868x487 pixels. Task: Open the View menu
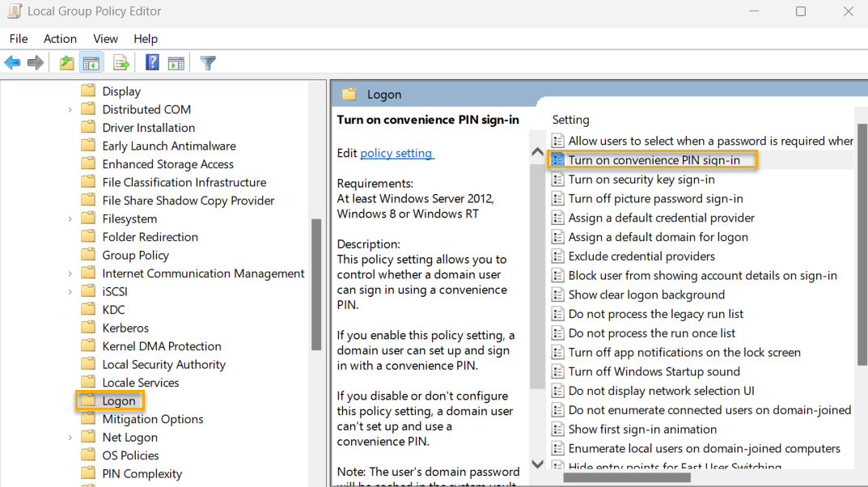(105, 39)
